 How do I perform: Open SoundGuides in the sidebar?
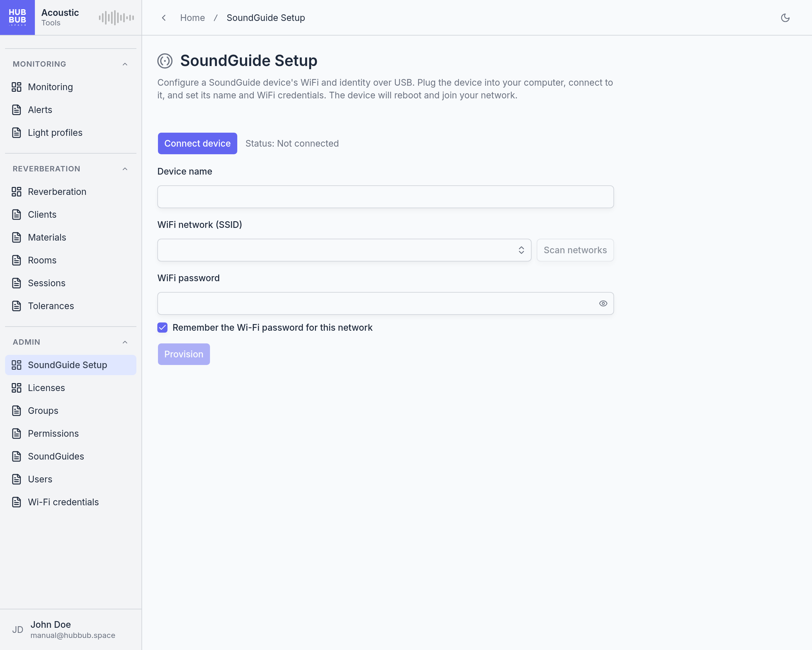pos(71,457)
